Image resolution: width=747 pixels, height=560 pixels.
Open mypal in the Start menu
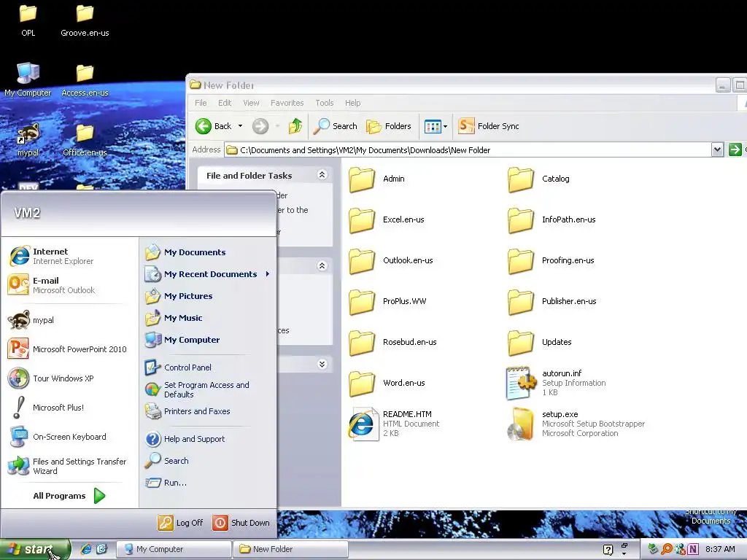31,320
